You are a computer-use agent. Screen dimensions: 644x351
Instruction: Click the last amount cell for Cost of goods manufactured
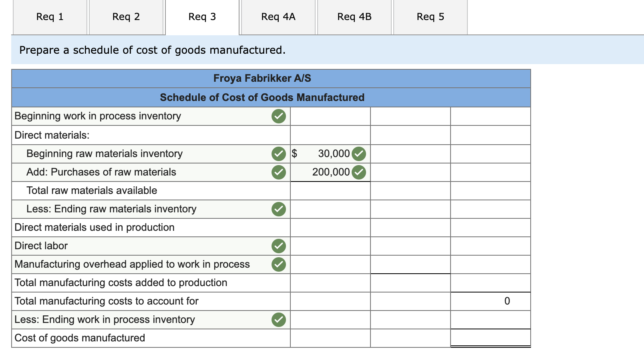(491, 338)
